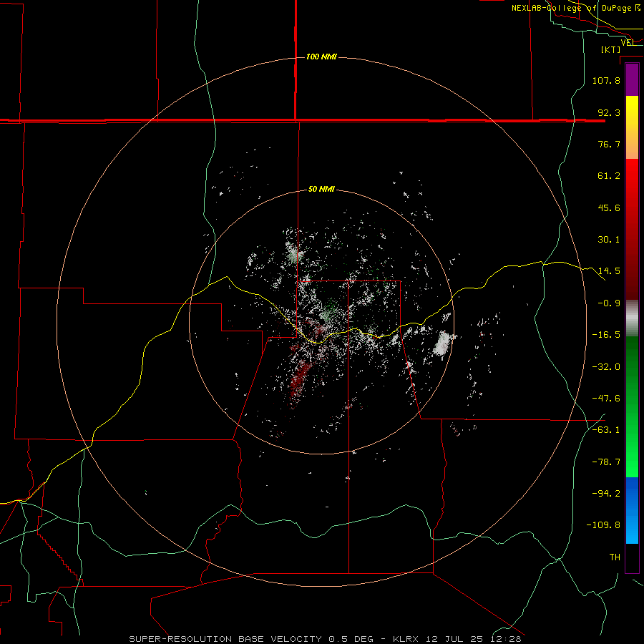Click the 92.3 legend value

(x=609, y=112)
